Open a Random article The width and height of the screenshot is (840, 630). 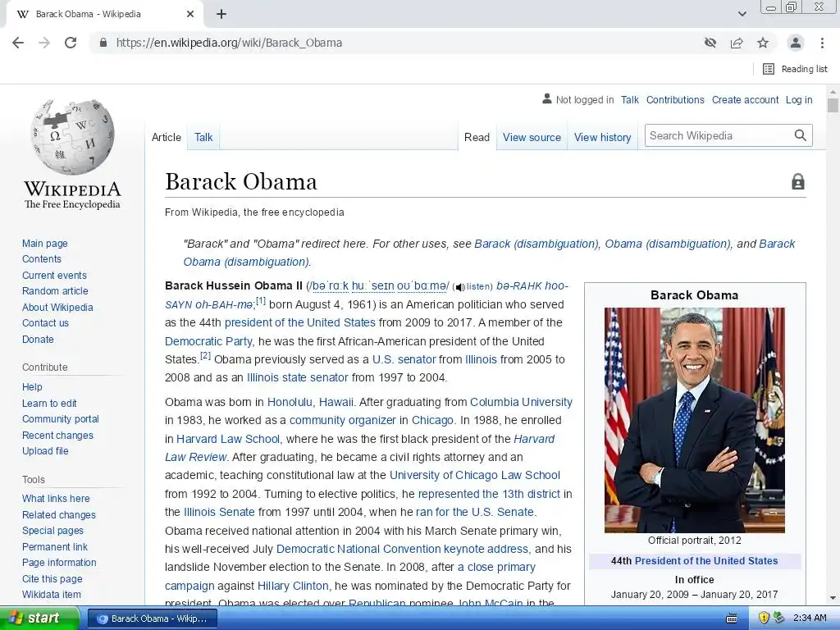pyautogui.click(x=55, y=291)
